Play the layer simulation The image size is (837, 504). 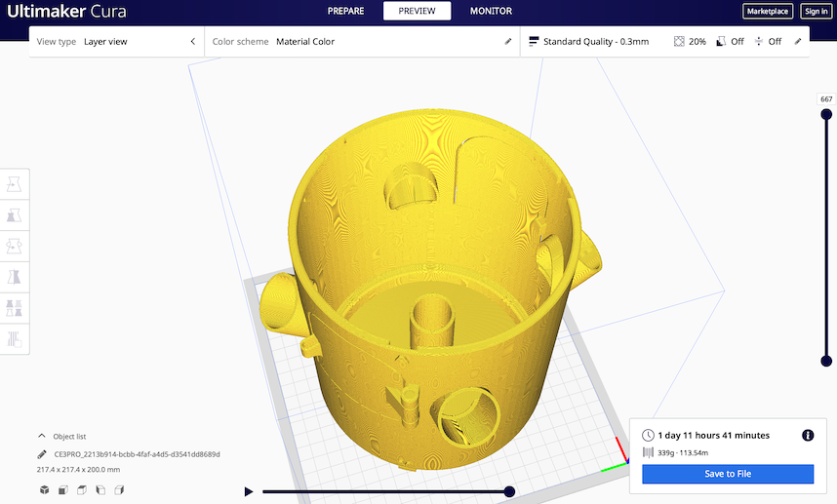click(248, 491)
